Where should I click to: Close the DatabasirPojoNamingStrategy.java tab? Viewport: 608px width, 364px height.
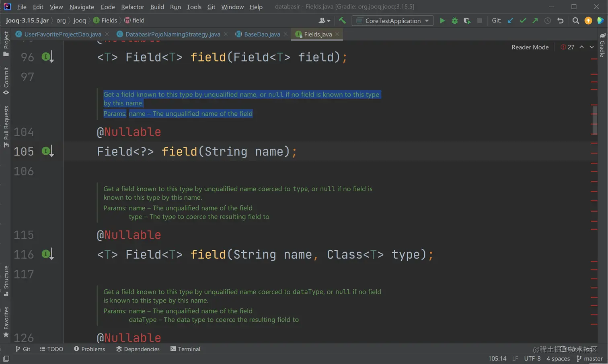point(226,34)
